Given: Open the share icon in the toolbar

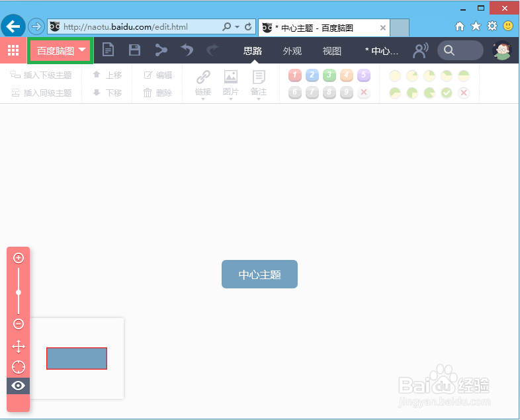Looking at the screenshot, I should [x=161, y=50].
